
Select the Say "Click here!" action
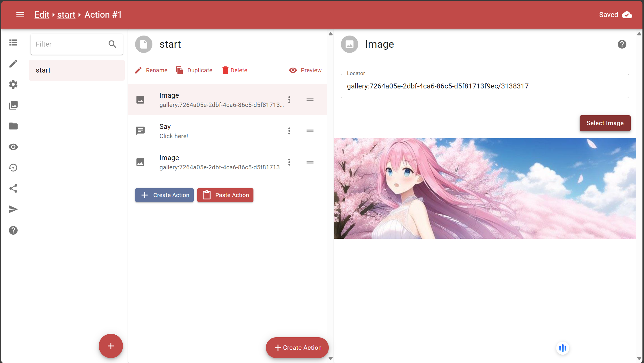[202, 131]
